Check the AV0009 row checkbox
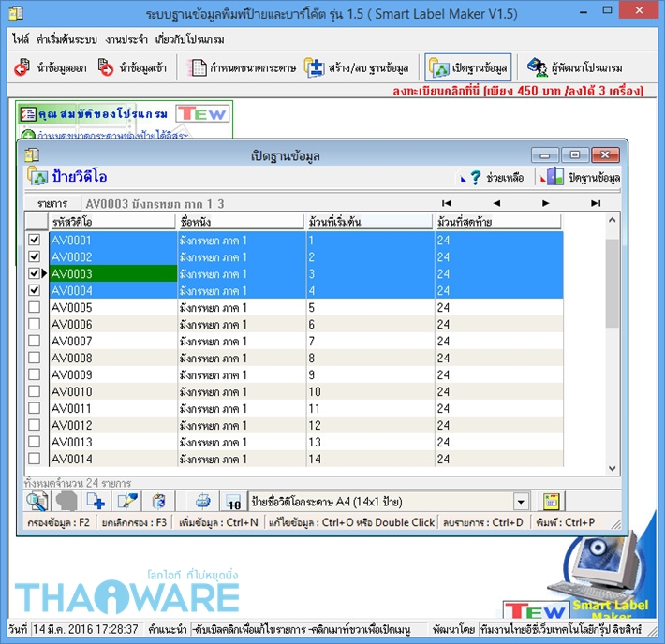The height and width of the screenshot is (644, 665). [35, 374]
